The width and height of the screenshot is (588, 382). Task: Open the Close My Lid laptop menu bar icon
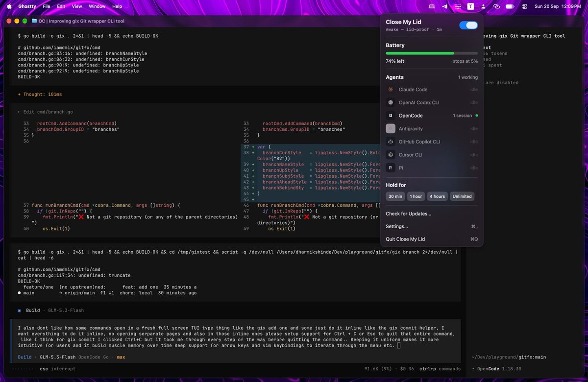coord(432,6)
